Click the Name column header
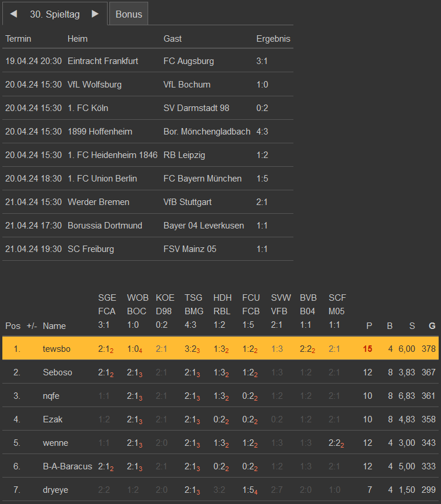 54,326
